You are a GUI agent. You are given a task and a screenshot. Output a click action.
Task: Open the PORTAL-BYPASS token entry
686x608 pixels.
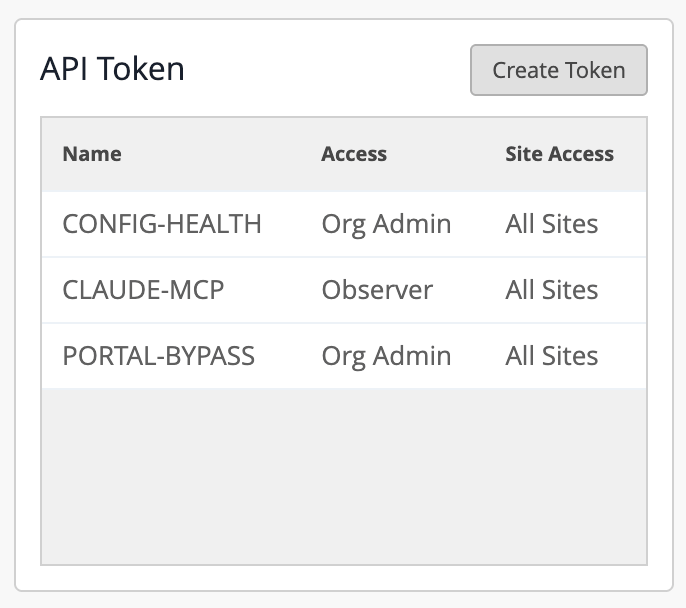(x=159, y=356)
